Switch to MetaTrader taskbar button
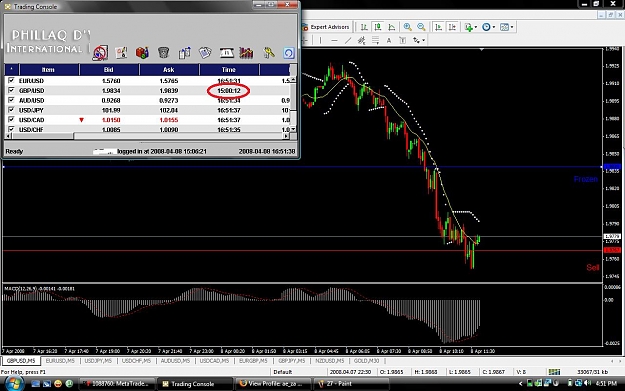The width and height of the screenshot is (625, 391). point(118,384)
